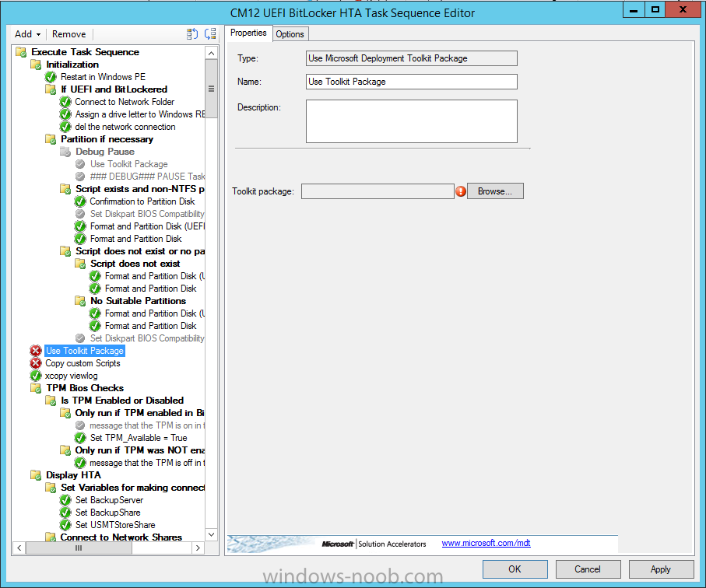The width and height of the screenshot is (706, 588).
Task: Click the No Suitable Partitions folder icon
Action: 81,301
